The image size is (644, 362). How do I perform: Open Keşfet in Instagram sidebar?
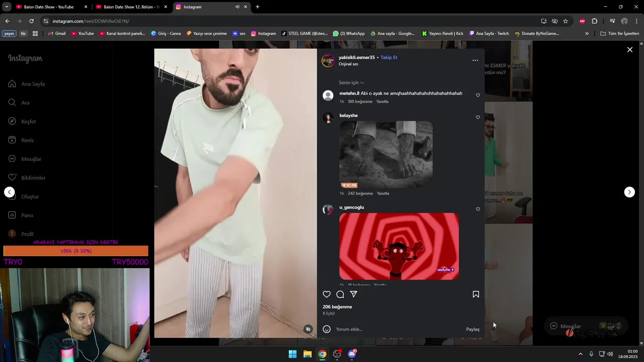click(22, 121)
